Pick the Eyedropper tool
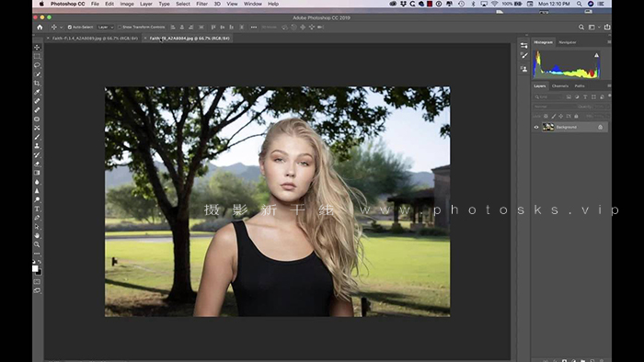 coord(37,92)
